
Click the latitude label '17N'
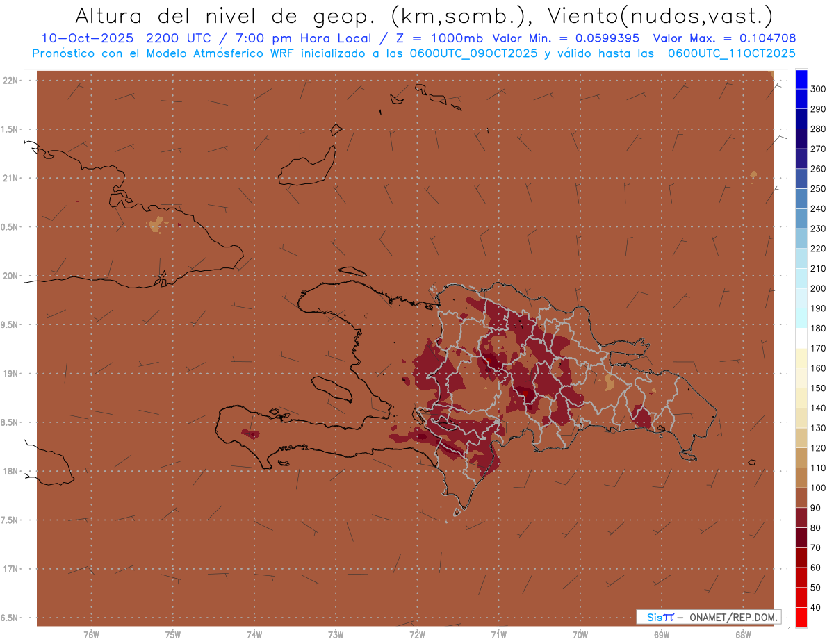10,569
